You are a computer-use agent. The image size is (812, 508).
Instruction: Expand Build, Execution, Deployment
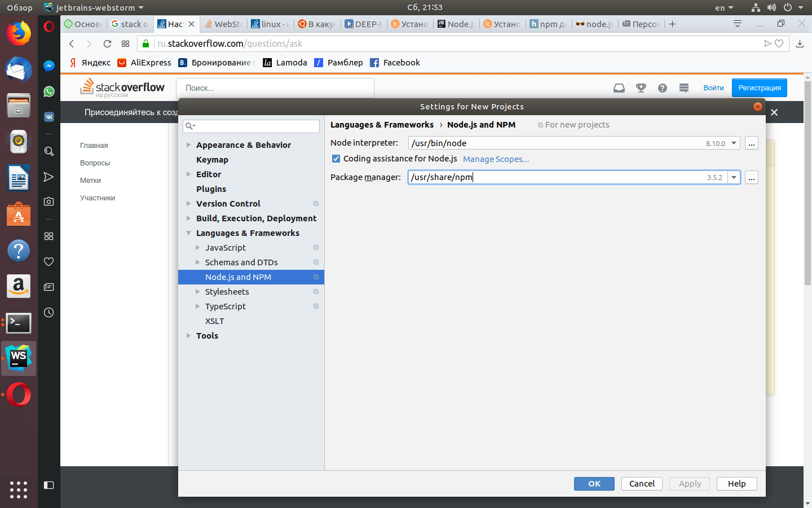pos(188,218)
